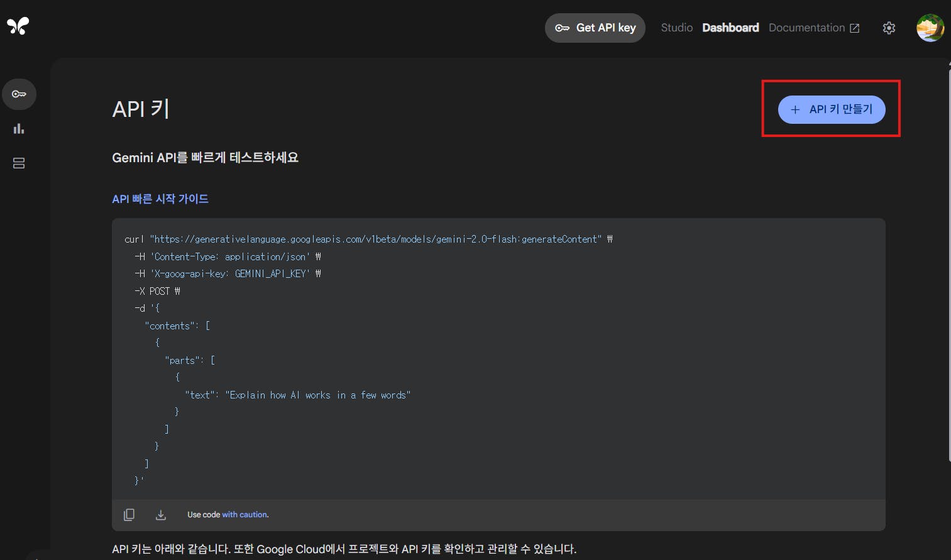951x560 pixels.
Task: Follow the 'with caution' link
Action: [x=245, y=515]
